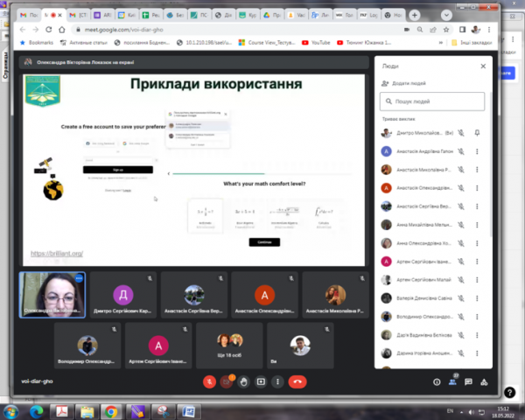Toggle the camera button in call controls
Image resolution: width=525 pixels, height=420 pixels.
(227, 381)
